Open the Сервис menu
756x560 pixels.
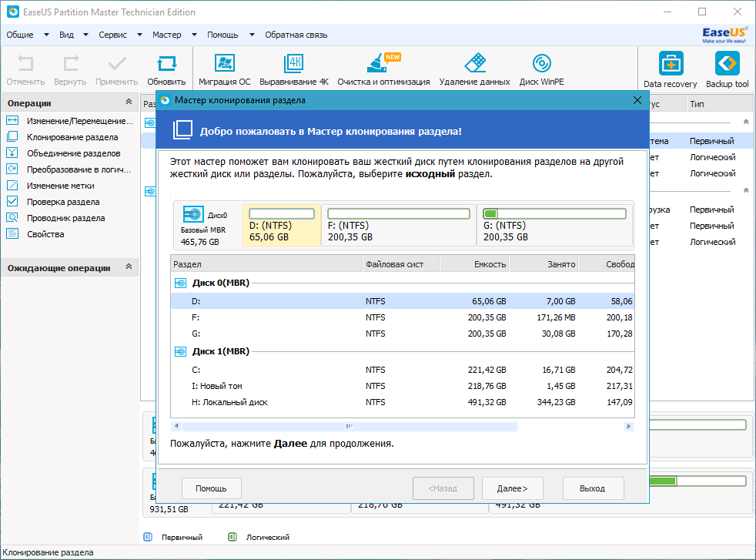[x=113, y=35]
